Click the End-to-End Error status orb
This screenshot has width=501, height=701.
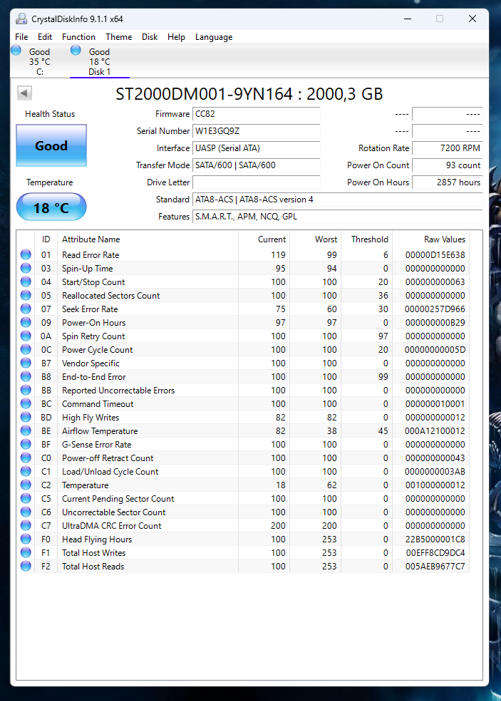click(x=26, y=376)
